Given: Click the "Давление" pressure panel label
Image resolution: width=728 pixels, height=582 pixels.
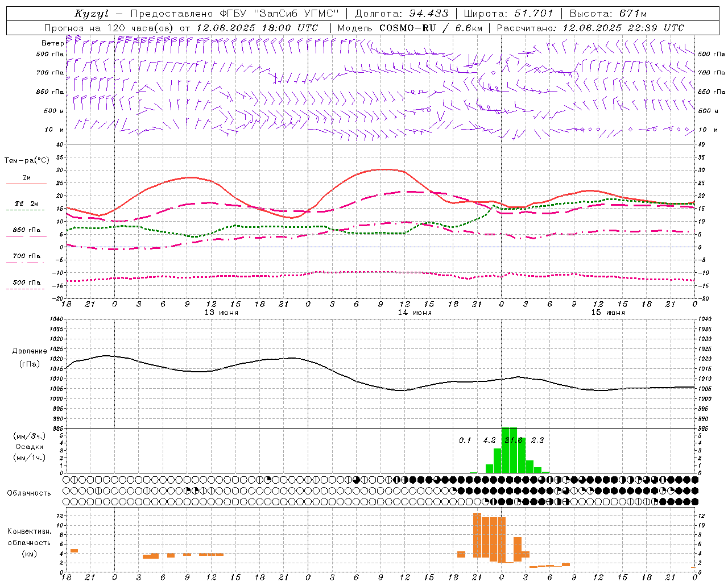Looking at the screenshot, I should point(30,351).
